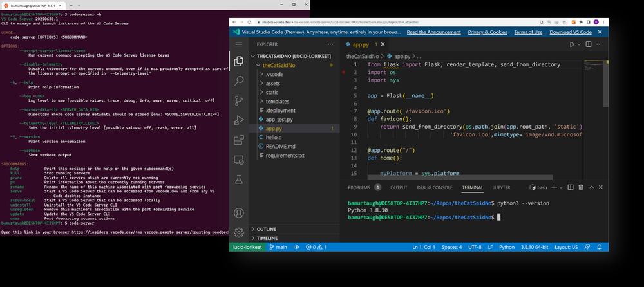Switch to the OUTPUT tab
The height and width of the screenshot is (287, 644).
pyautogui.click(x=399, y=187)
